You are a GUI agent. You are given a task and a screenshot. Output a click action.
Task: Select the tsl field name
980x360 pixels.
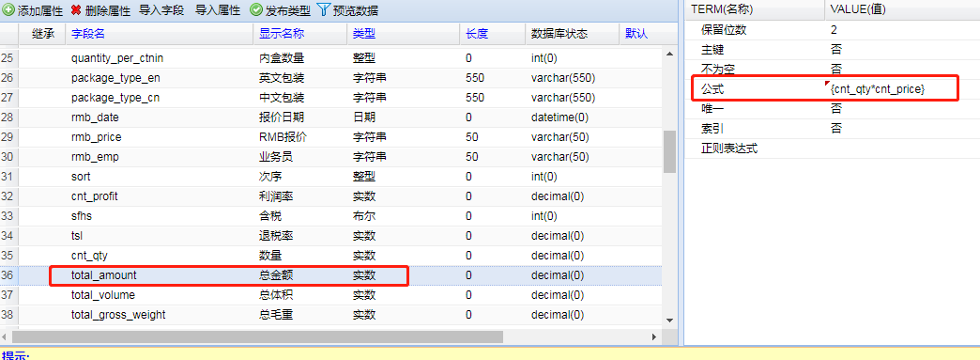[x=77, y=236]
